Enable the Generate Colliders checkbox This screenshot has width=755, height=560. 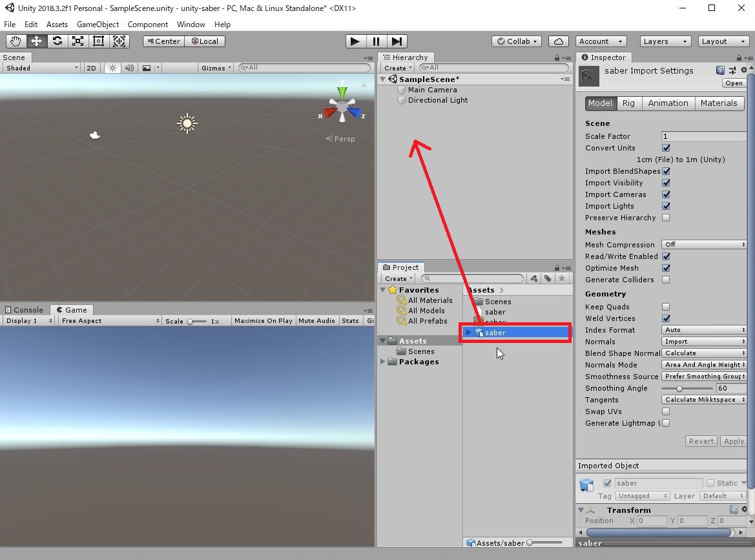pos(666,280)
